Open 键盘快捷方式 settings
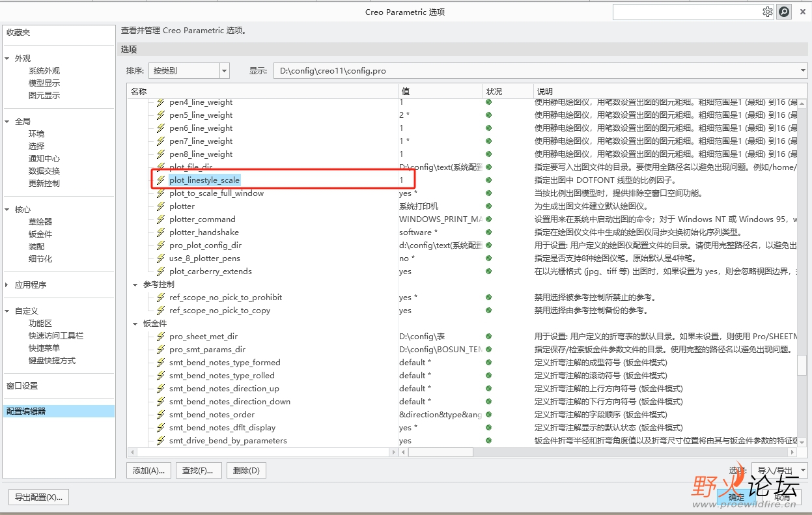This screenshot has height=515, width=812. [x=52, y=361]
